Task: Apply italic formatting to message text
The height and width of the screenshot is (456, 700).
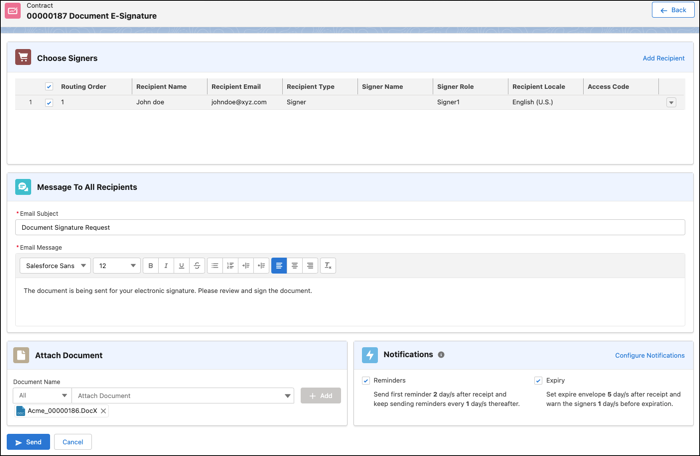Action: pos(166,266)
